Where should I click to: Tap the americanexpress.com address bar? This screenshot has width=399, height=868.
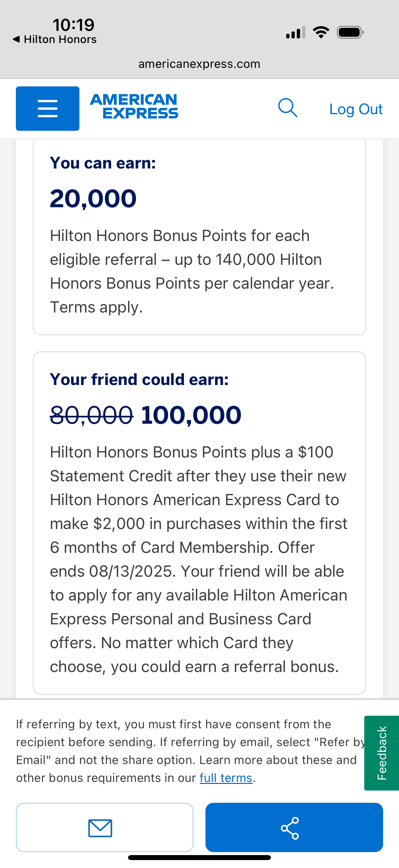pos(199,64)
